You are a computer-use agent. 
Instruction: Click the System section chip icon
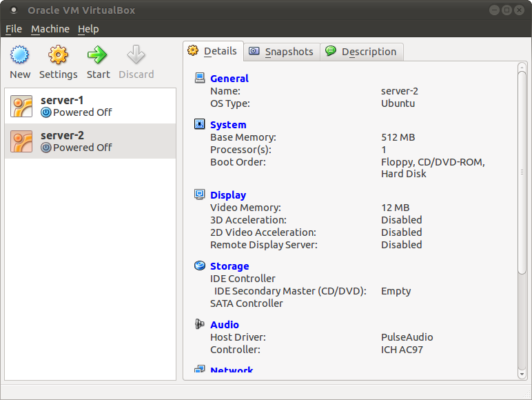coord(200,124)
